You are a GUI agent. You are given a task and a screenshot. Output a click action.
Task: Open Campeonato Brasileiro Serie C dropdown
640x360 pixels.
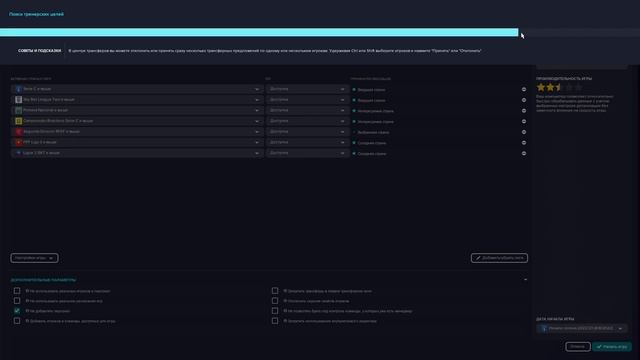(x=137, y=121)
